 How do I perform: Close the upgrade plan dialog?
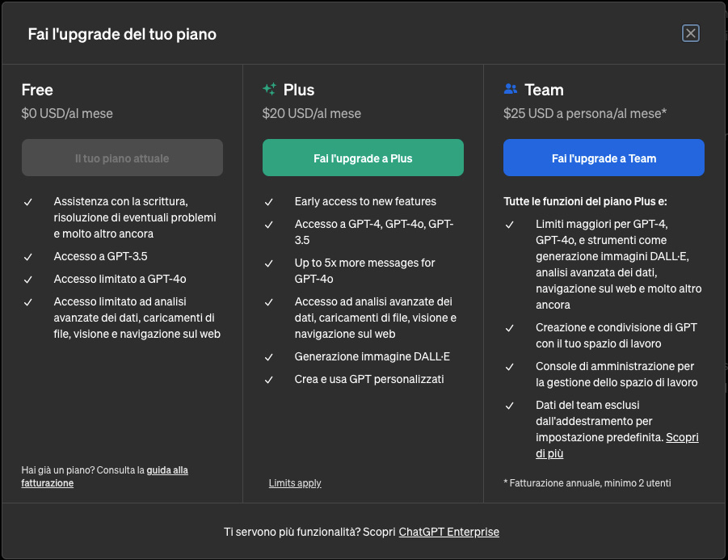690,33
